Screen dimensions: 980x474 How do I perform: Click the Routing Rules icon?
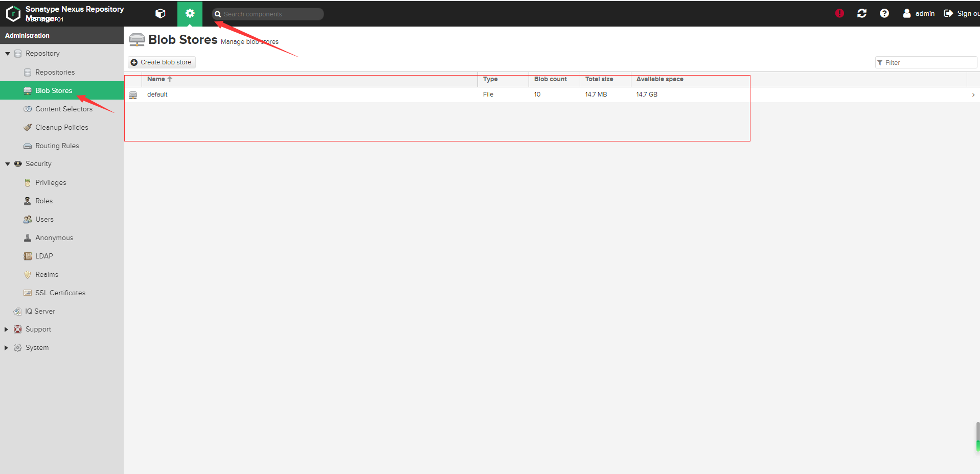pos(28,146)
